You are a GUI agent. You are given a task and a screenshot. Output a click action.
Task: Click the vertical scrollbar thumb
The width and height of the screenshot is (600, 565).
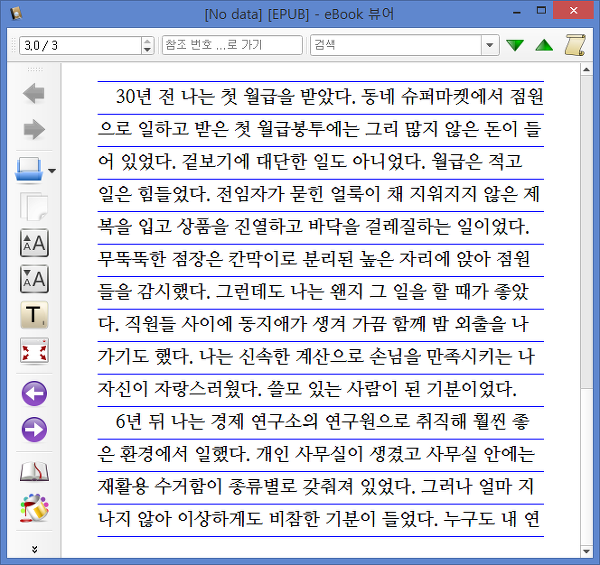(x=586, y=232)
